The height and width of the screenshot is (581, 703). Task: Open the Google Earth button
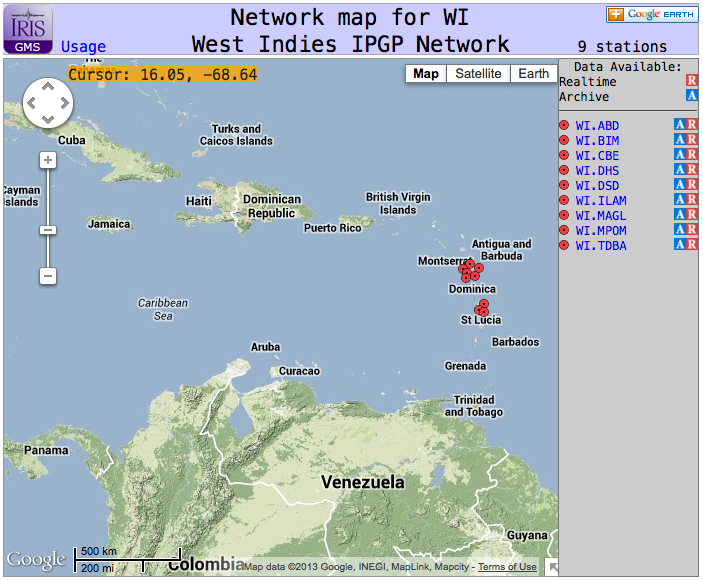point(652,14)
